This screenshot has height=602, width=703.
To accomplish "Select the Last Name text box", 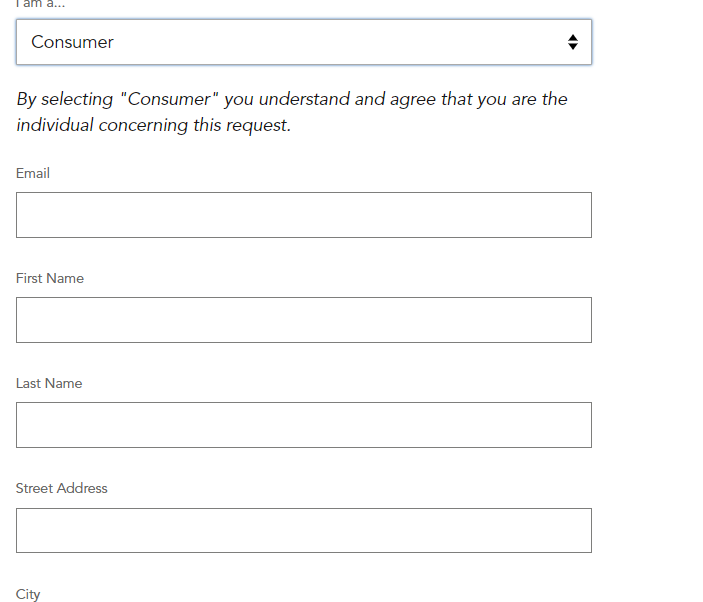I will (304, 425).
